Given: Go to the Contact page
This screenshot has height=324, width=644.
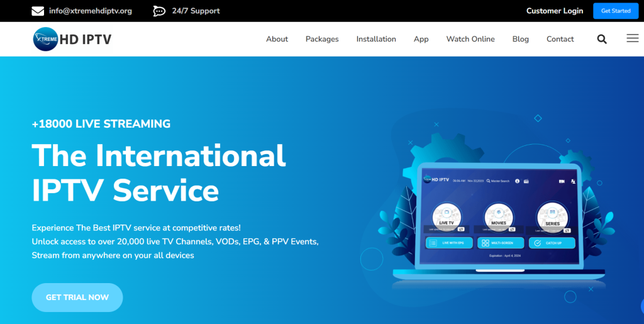Looking at the screenshot, I should coord(560,39).
